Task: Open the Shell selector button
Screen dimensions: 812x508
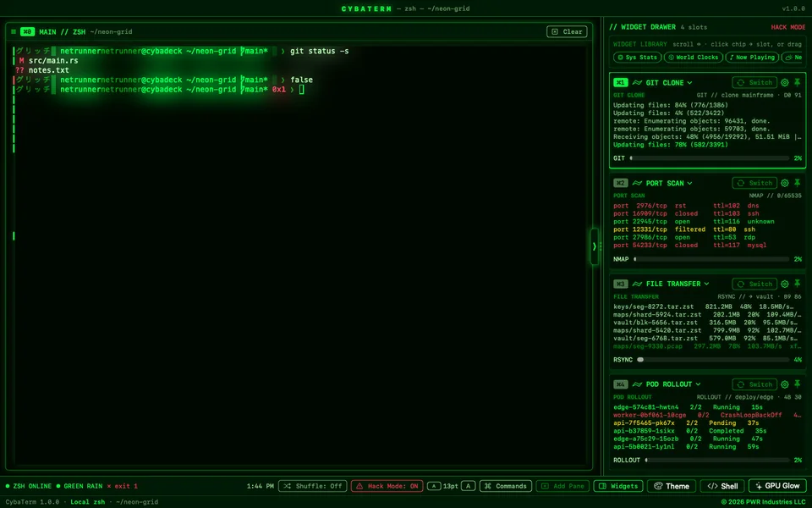Action: (722, 486)
